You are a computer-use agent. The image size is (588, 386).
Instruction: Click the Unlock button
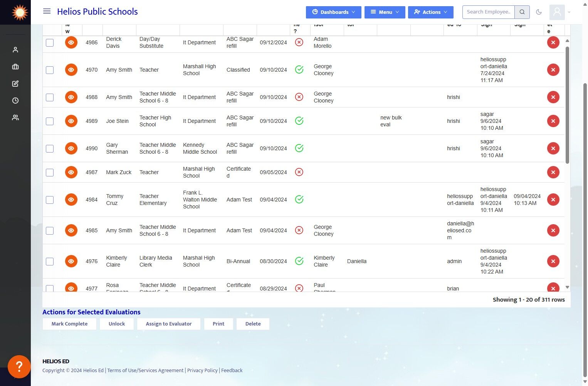[x=117, y=324]
